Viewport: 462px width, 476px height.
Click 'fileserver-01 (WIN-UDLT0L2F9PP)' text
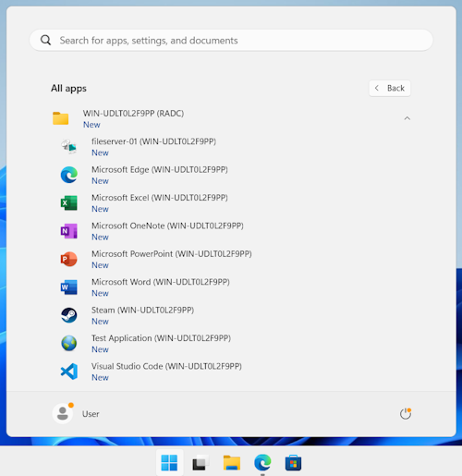pyautogui.click(x=153, y=141)
